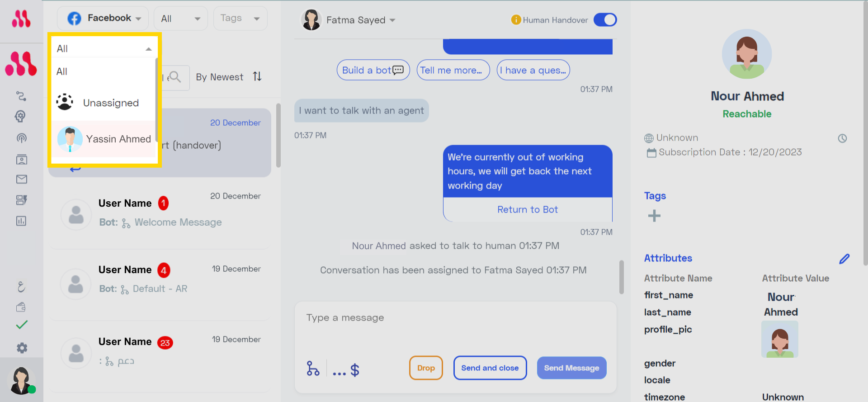This screenshot has width=868, height=402.
Task: Click the Tell me more quick reply
Action: [453, 70]
